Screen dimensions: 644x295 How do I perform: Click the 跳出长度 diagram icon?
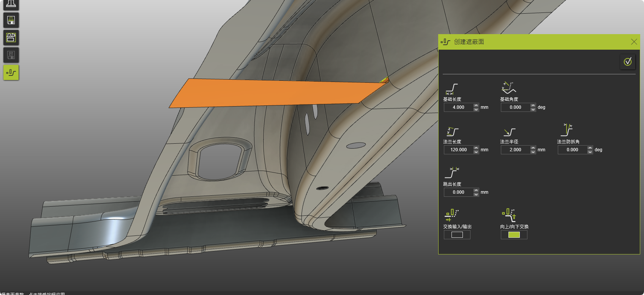[452, 173]
